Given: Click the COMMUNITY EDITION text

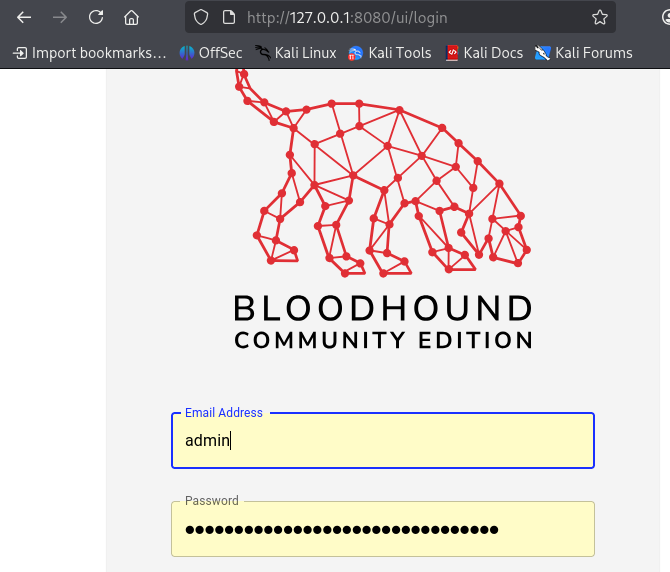Looking at the screenshot, I should coord(383,340).
